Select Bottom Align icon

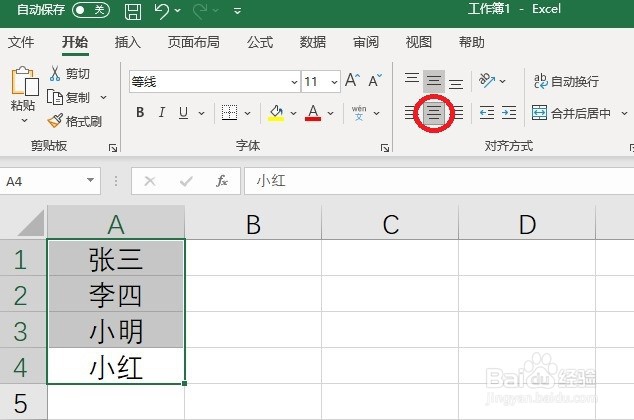(456, 84)
